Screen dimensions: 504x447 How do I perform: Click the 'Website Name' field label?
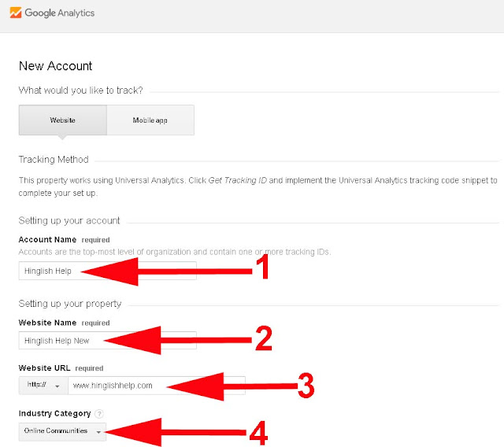(47, 323)
